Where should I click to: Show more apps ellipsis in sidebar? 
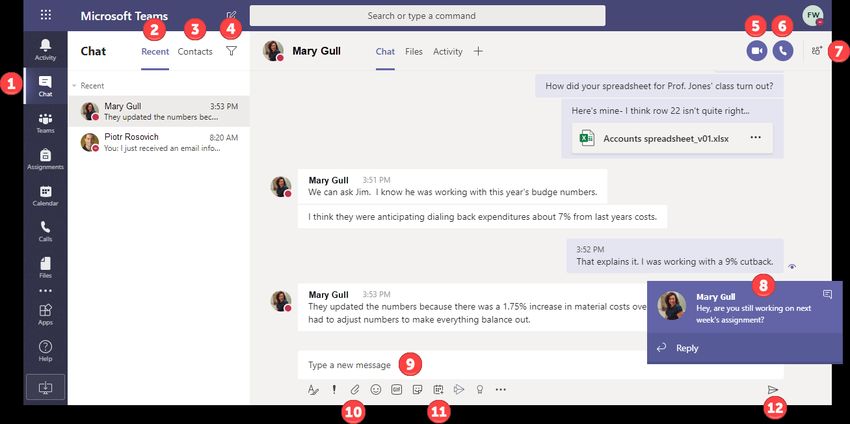46,291
